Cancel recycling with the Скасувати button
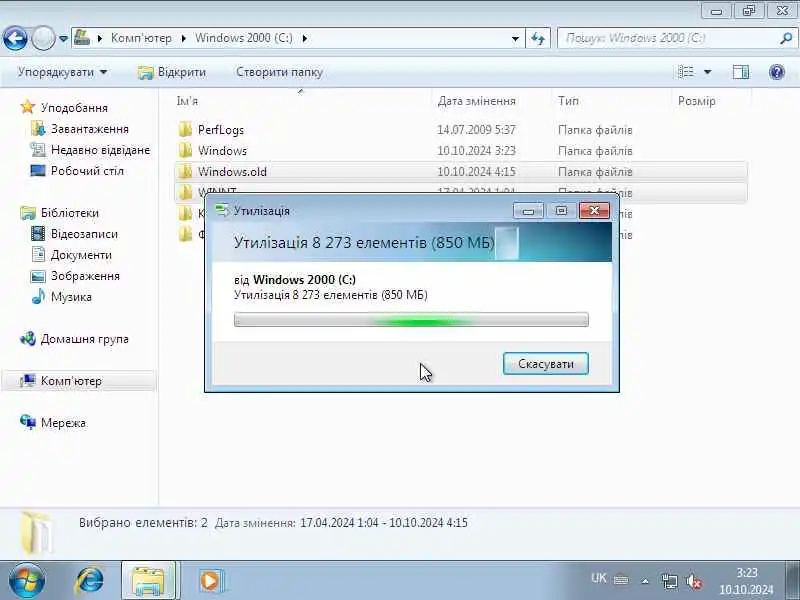This screenshot has width=800, height=600. 545,364
